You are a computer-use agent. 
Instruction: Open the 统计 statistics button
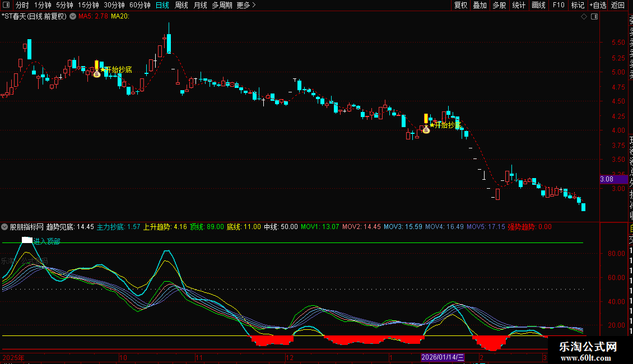coord(519,5)
